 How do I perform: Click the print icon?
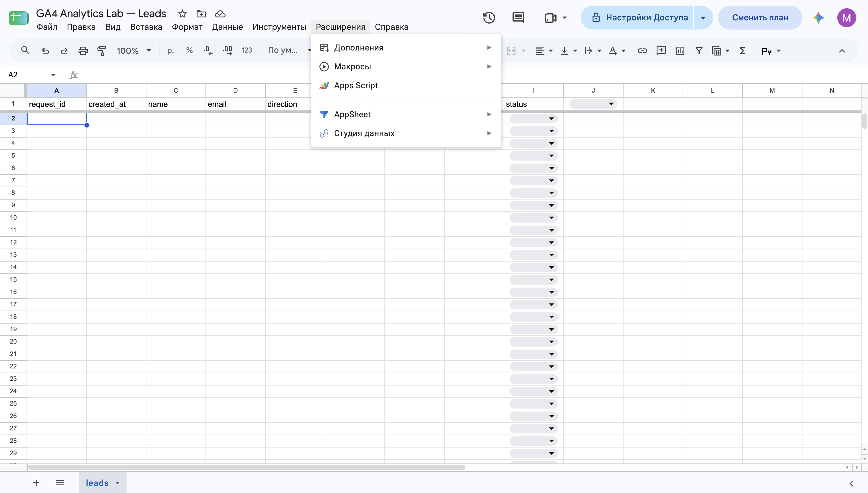(83, 51)
